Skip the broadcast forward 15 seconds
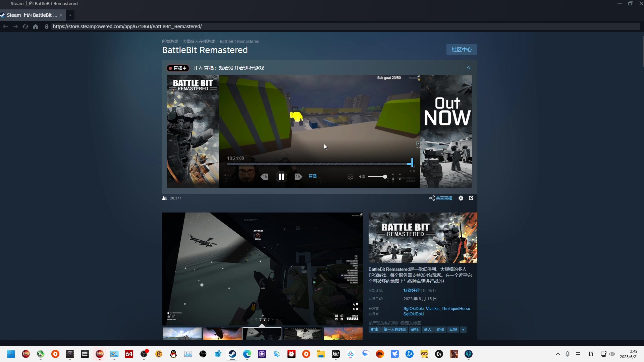The width and height of the screenshot is (644, 362). pyautogui.click(x=298, y=177)
